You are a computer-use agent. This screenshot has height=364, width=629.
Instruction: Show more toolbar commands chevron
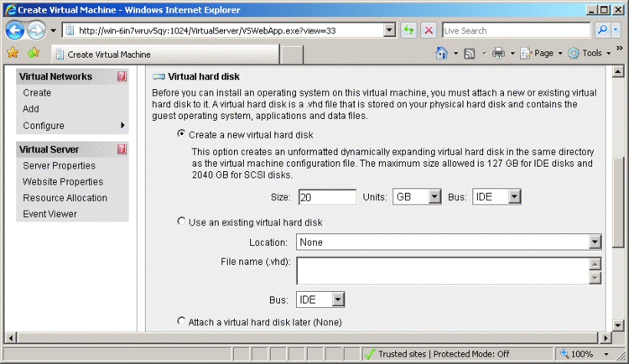click(620, 48)
